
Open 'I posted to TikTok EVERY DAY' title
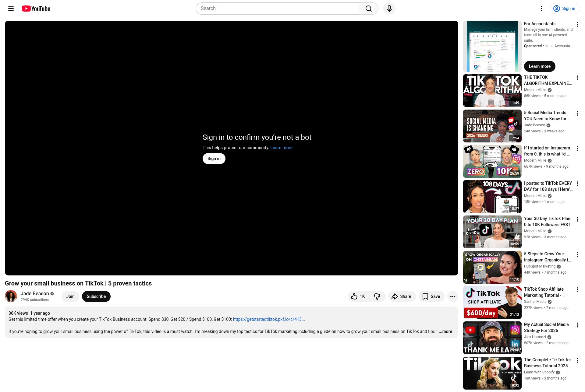pos(548,186)
